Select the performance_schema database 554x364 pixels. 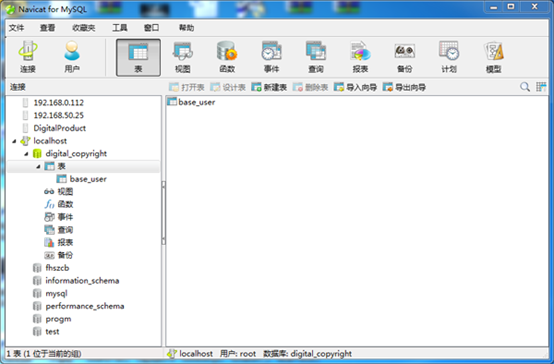tap(85, 306)
